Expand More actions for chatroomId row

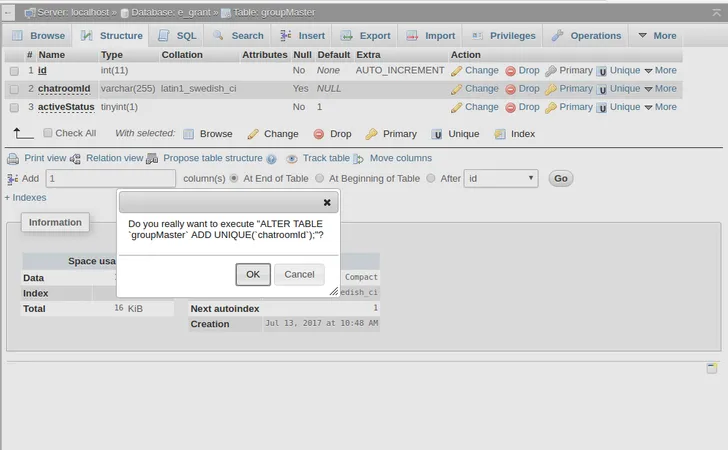tap(660, 89)
